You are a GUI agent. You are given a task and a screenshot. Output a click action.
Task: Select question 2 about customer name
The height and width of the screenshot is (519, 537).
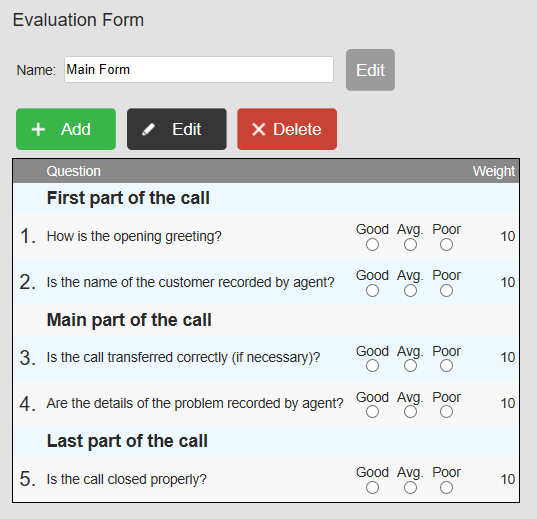click(x=266, y=282)
